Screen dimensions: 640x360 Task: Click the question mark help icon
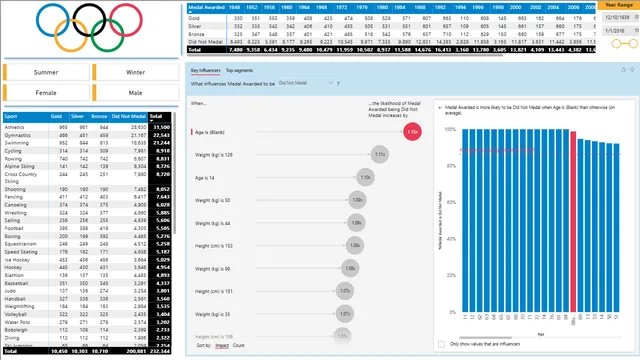click(x=338, y=84)
